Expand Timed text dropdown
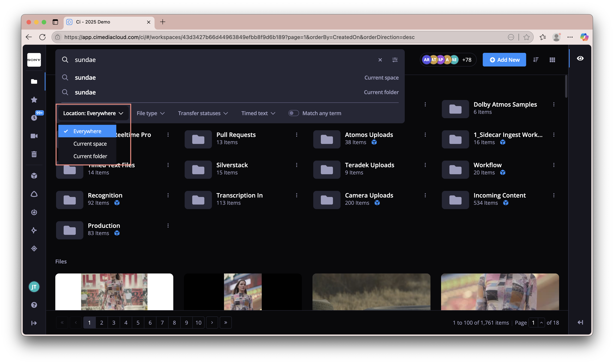This screenshot has height=364, width=614. pyautogui.click(x=258, y=113)
